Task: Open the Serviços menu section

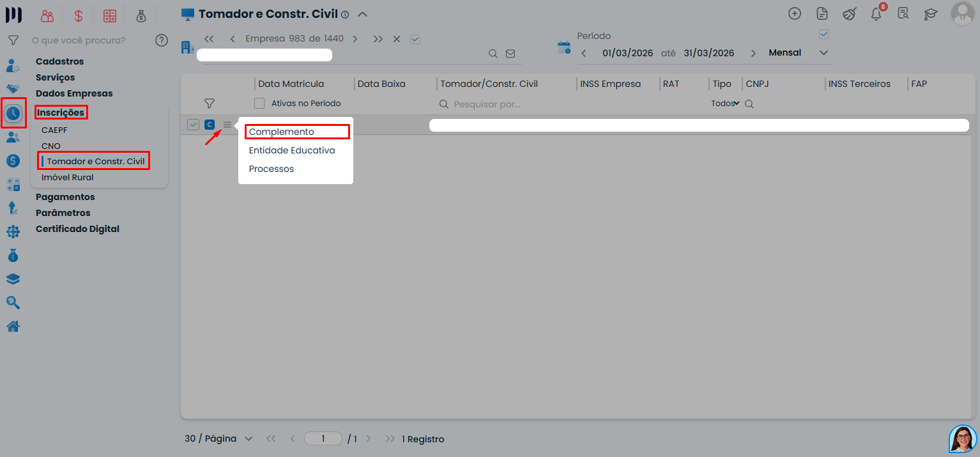Action: coord(56,77)
